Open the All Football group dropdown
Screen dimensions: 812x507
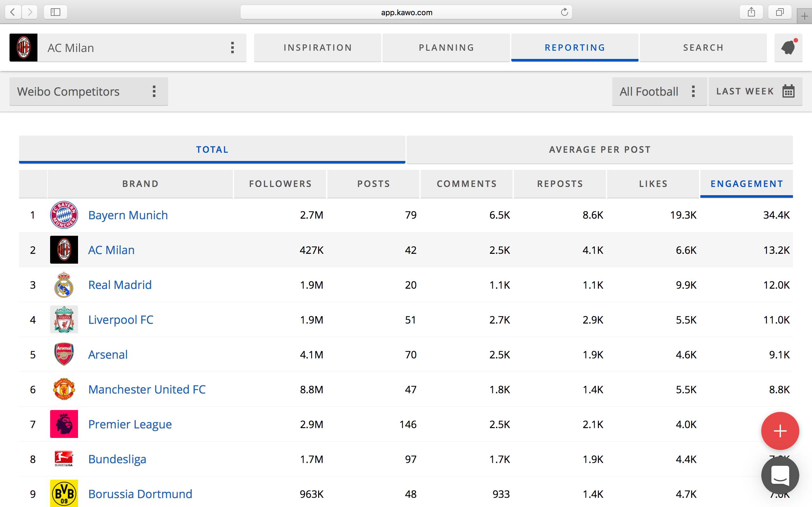click(x=693, y=91)
